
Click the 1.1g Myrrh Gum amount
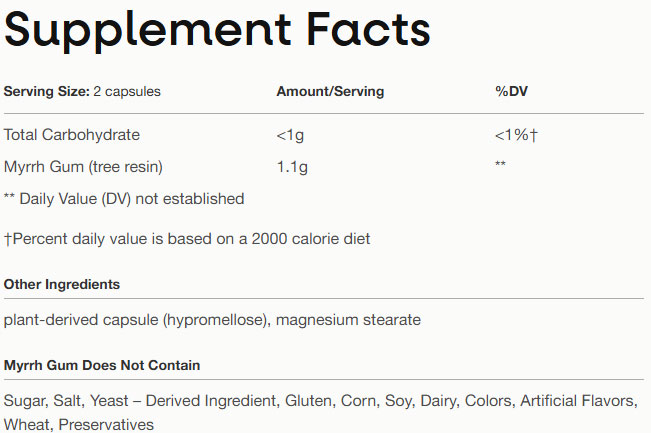(292, 166)
